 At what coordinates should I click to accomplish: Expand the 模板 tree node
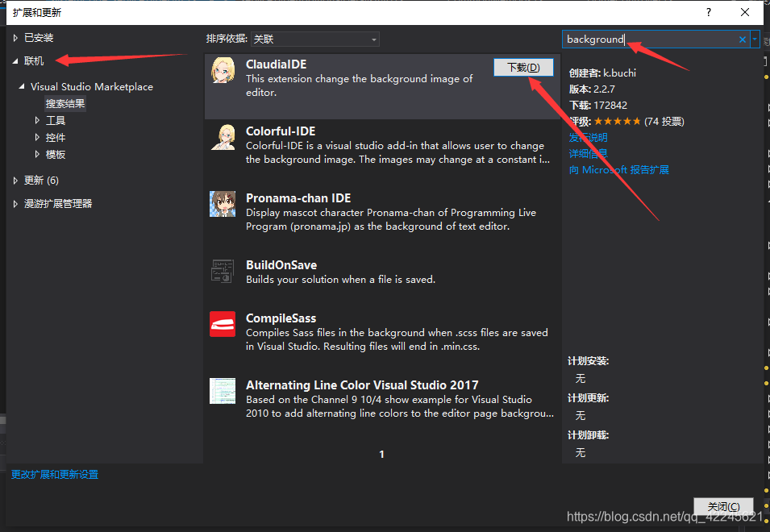click(37, 154)
